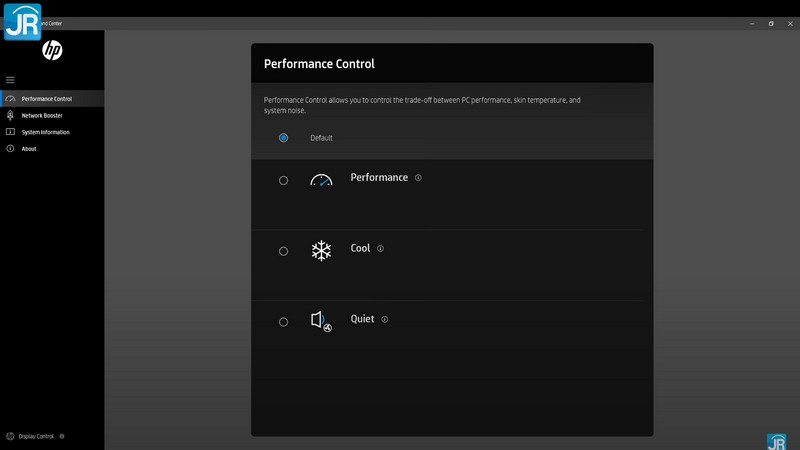Select the Performance mode radio button
Image resolution: width=800 pixels, height=450 pixels.
point(283,180)
